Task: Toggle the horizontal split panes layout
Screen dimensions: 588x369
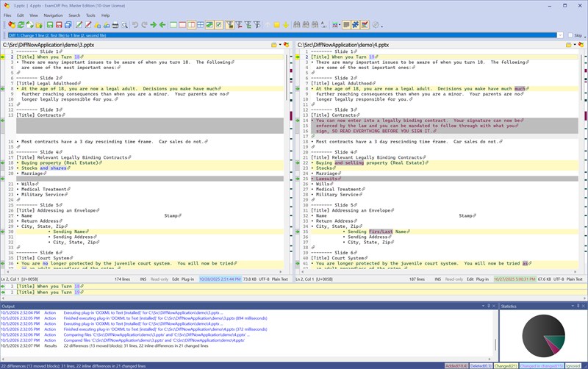Action: [200, 25]
